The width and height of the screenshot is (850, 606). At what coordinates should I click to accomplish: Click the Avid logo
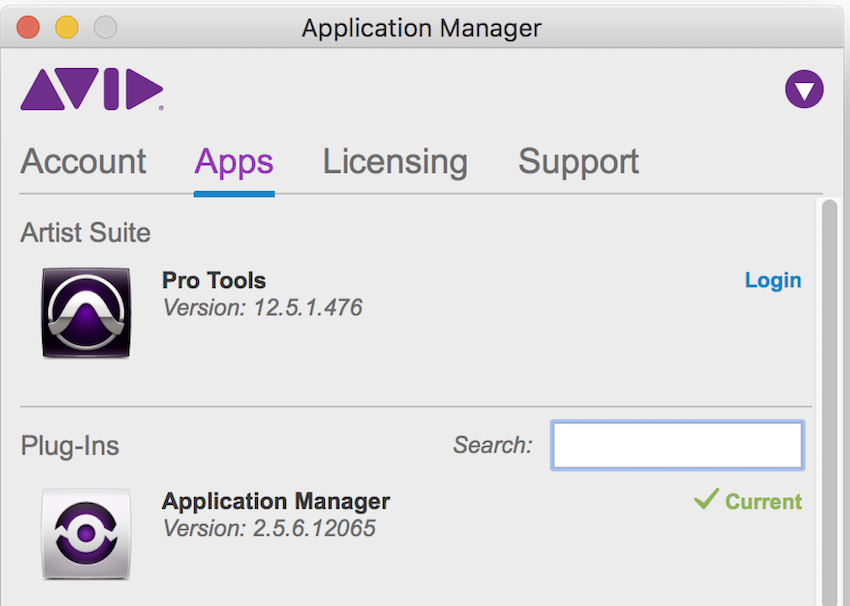click(x=92, y=89)
